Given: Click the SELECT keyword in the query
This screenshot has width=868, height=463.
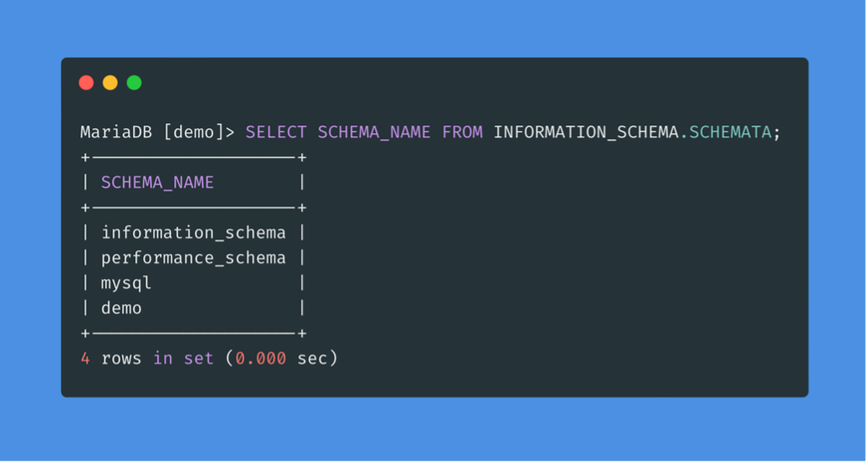Looking at the screenshot, I should (275, 133).
